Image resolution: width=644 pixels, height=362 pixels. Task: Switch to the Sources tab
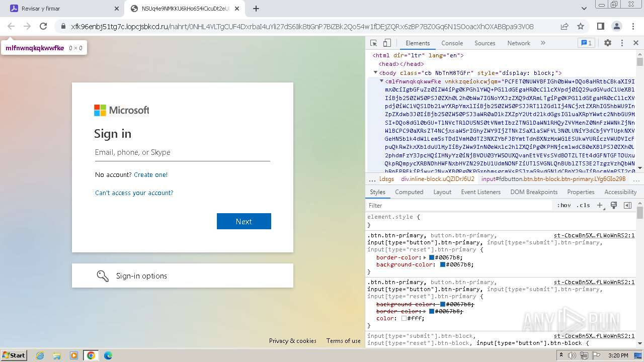click(485, 43)
